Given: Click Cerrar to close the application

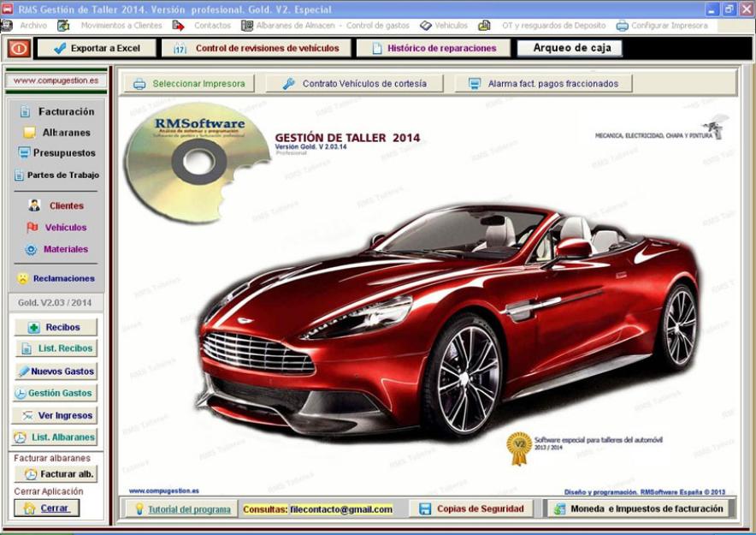Looking at the screenshot, I should [47, 508].
